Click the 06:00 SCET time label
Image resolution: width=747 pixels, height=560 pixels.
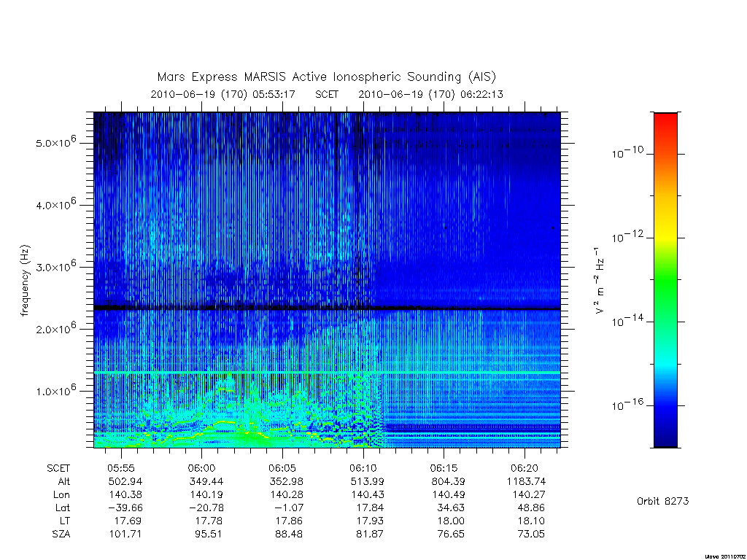201,468
